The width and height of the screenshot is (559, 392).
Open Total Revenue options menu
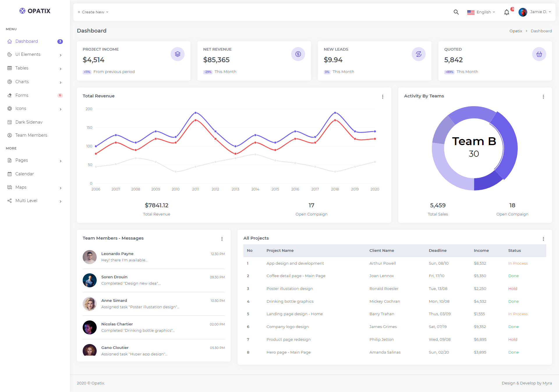[383, 97]
